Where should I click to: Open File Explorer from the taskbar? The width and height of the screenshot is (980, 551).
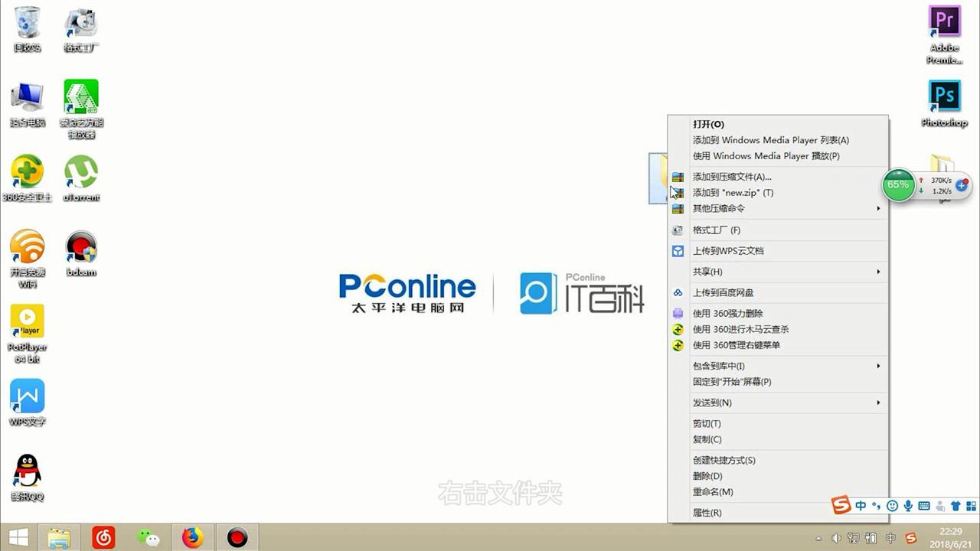coord(59,538)
